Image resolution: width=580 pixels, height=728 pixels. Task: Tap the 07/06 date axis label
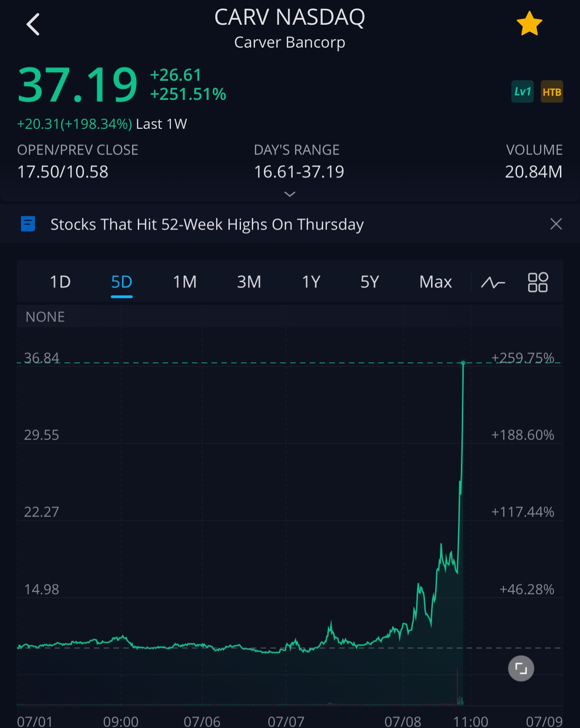202,721
